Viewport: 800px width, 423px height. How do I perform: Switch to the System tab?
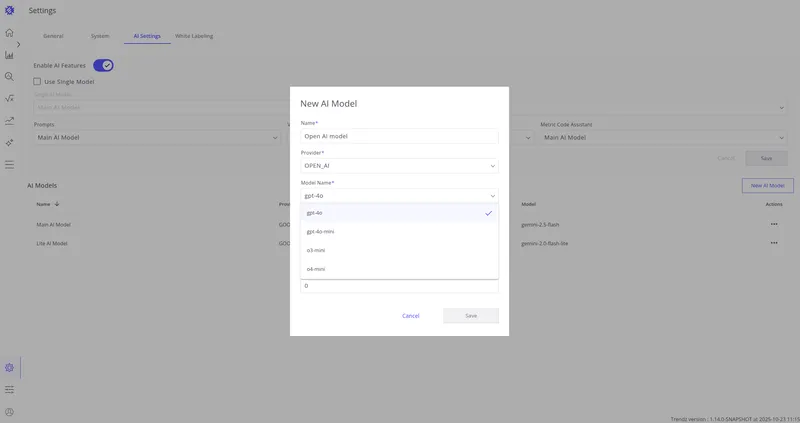click(100, 36)
